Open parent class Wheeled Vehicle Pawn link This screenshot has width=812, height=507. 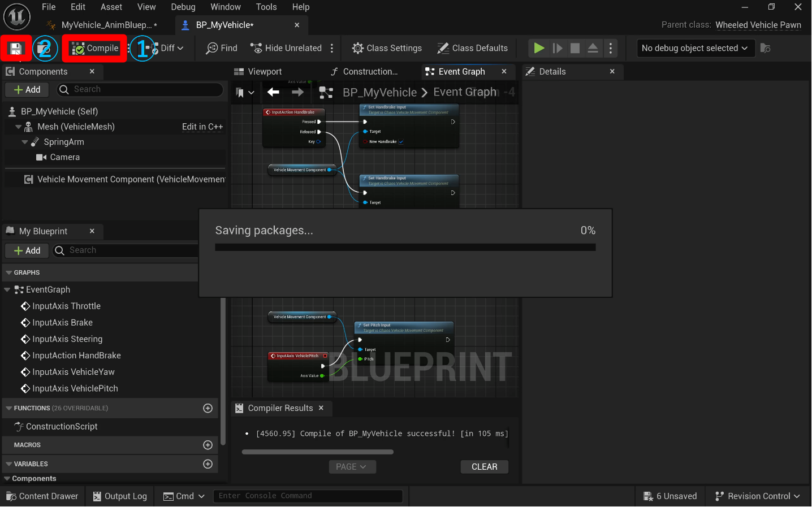coord(758,25)
